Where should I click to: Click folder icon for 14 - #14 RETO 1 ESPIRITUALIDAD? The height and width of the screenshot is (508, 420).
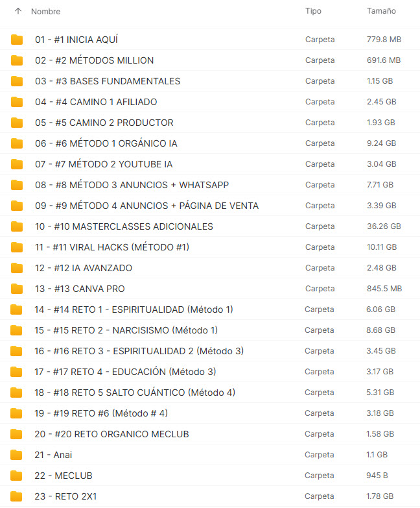[16, 309]
